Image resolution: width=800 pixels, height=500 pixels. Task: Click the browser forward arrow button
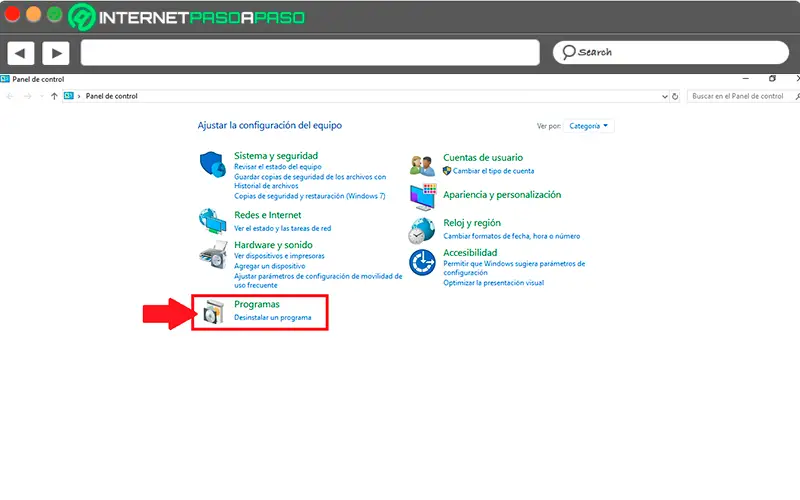(56, 53)
